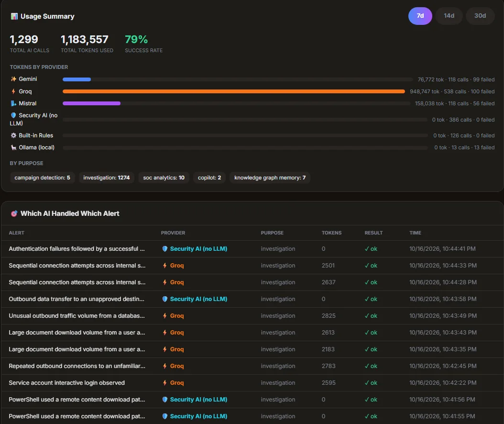Screen dimensions: 504x424
Task: Click Groq bolt icon in Unusual outbound traffic row
Action: (164, 315)
